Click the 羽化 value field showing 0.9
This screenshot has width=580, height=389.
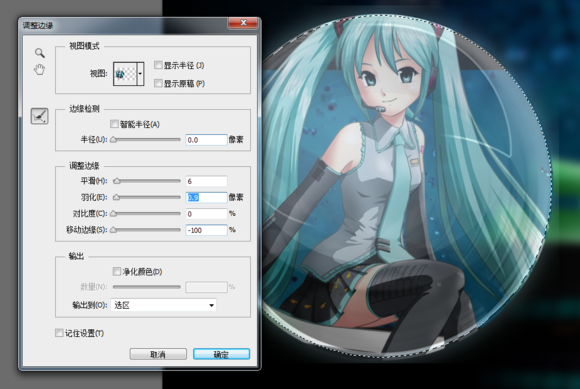206,197
